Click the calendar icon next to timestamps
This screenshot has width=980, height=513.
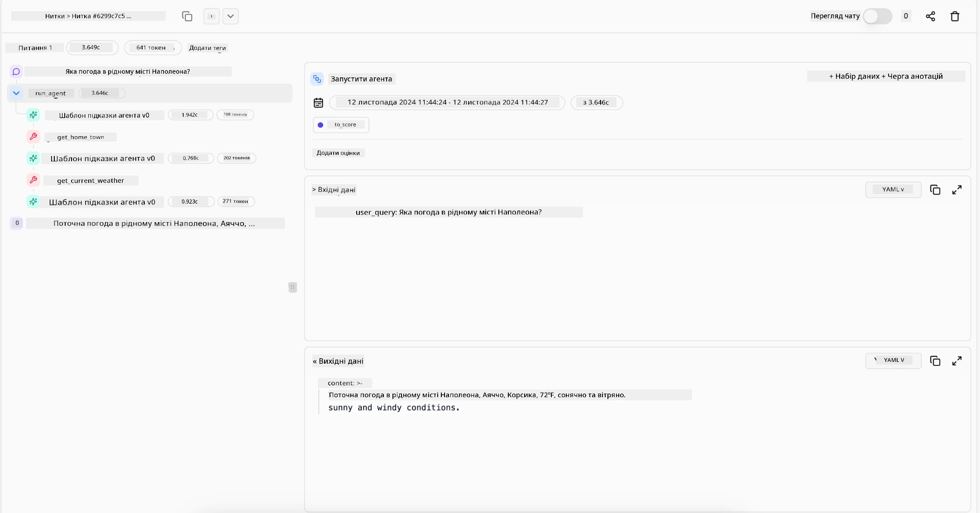(318, 102)
